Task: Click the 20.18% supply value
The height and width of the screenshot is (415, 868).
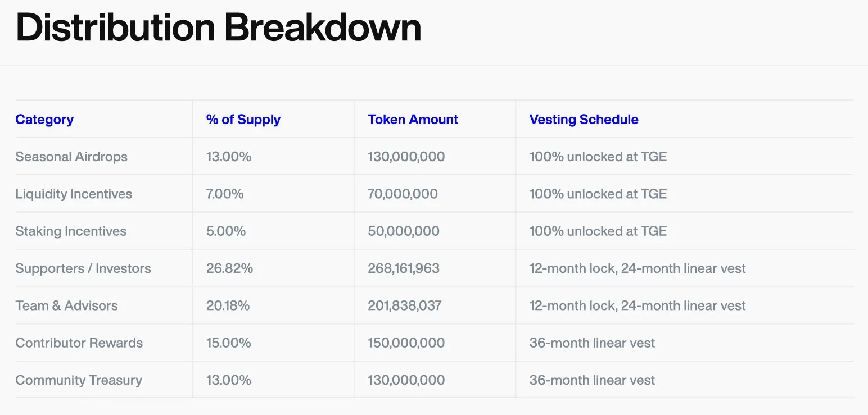Action: click(228, 306)
